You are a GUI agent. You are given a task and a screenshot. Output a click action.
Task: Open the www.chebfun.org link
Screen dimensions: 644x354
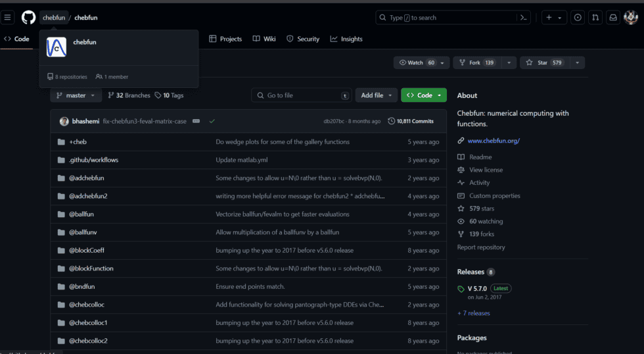(x=494, y=141)
